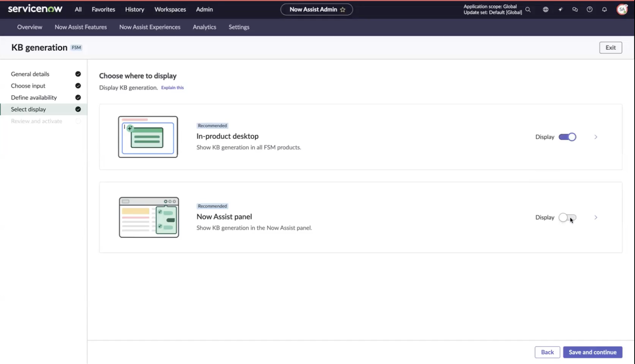Turn off In-product desktop Display toggle
The width and height of the screenshot is (635, 364).
point(567,137)
